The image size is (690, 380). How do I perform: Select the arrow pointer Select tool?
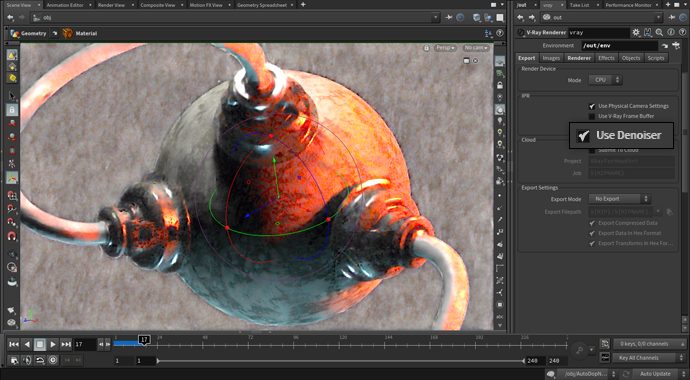(x=12, y=96)
